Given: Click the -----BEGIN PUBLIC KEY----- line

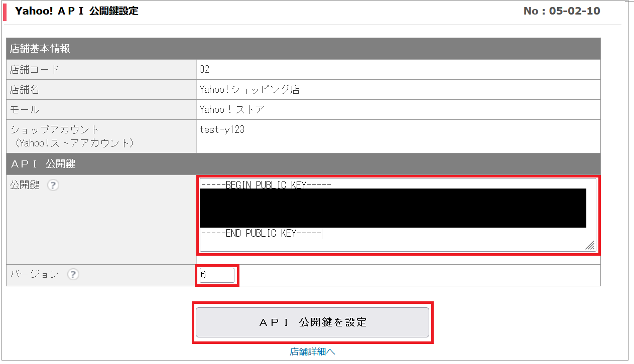Looking at the screenshot, I should [266, 185].
